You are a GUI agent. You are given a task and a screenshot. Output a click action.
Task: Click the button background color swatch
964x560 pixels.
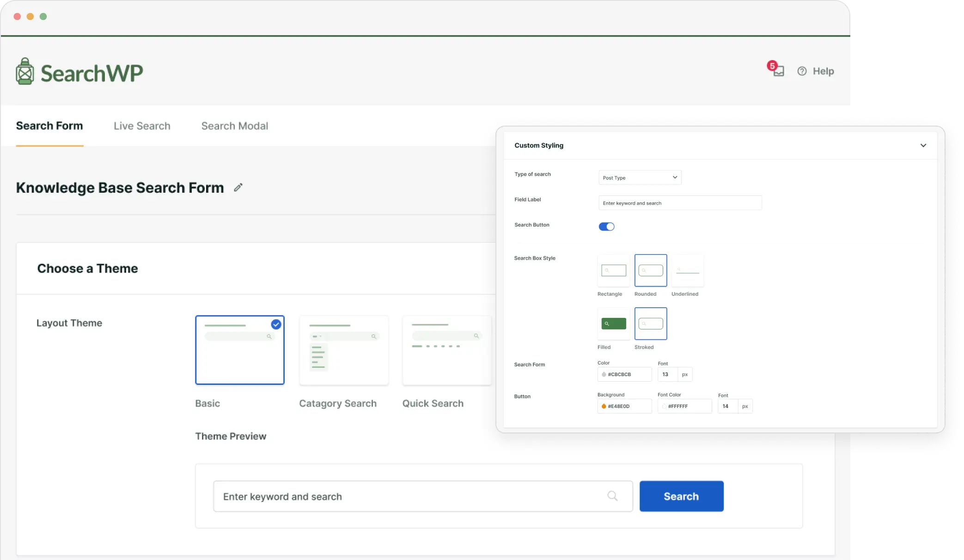point(604,405)
